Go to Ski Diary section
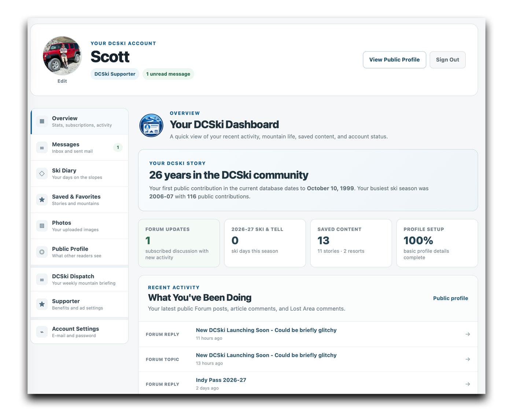This screenshot has height=420, width=513. [x=80, y=173]
